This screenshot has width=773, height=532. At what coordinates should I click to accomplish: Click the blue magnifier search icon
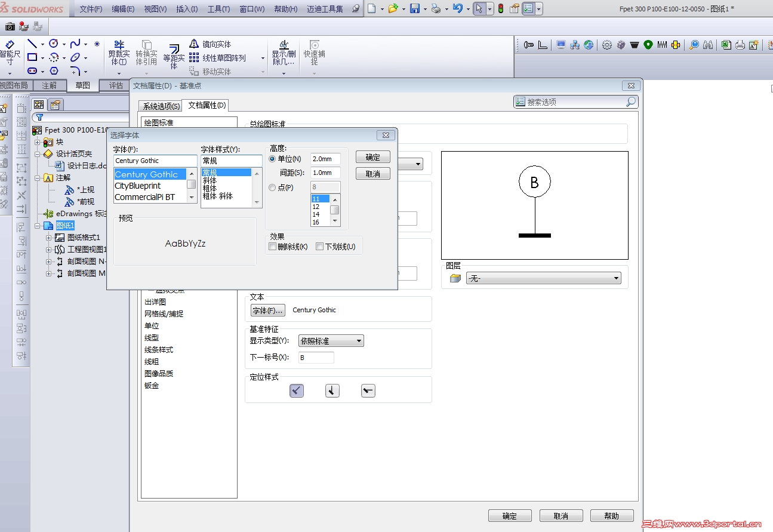coord(694,45)
